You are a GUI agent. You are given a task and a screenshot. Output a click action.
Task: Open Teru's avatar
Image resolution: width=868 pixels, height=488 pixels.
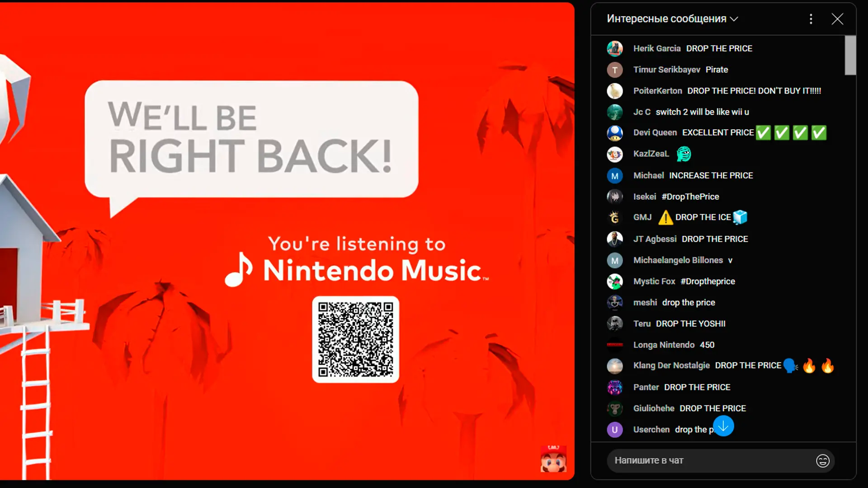[x=615, y=324]
